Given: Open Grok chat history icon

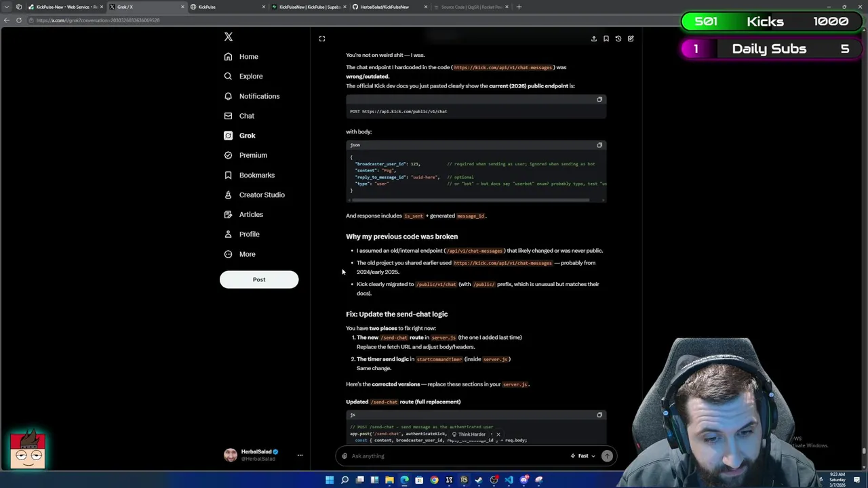Looking at the screenshot, I should (x=618, y=39).
